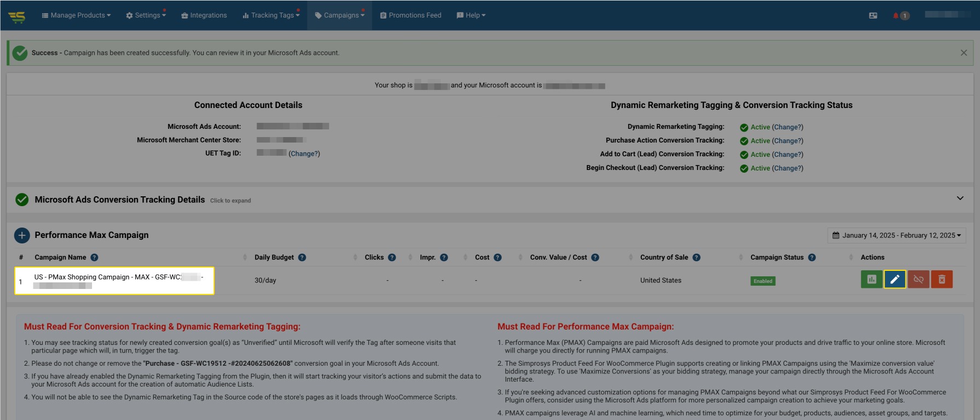This screenshot has height=420, width=980.
Task: Click help icon beside Country of Sale column
Action: [x=696, y=257]
